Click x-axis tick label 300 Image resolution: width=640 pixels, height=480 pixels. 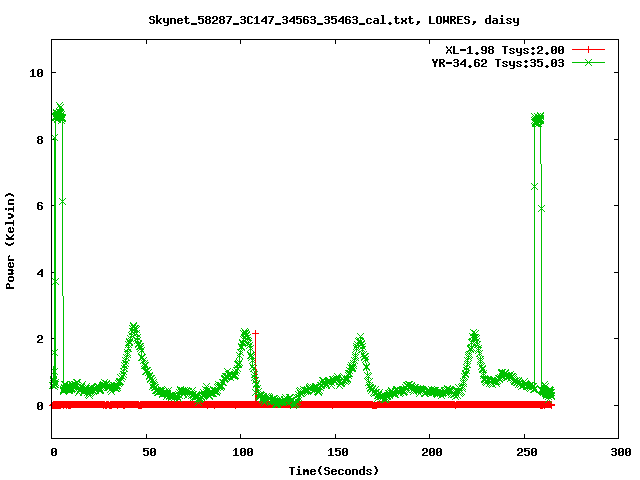tap(621, 452)
